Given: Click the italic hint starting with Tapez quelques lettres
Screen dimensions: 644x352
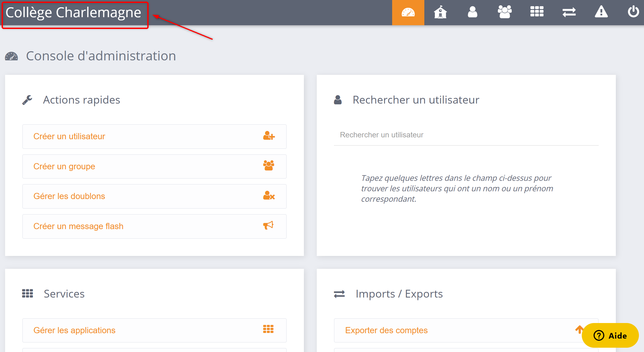Looking at the screenshot, I should tap(457, 188).
